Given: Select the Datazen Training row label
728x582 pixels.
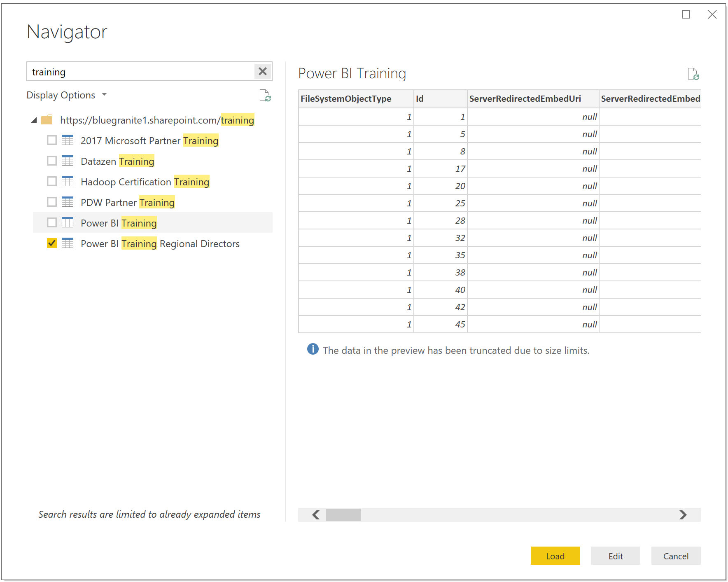Looking at the screenshot, I should (x=117, y=161).
